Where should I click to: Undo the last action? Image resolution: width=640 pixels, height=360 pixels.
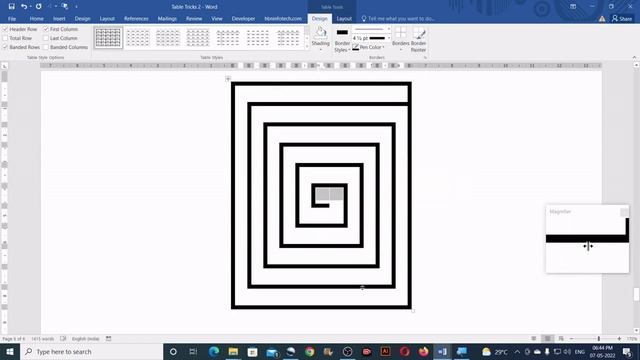24,7
